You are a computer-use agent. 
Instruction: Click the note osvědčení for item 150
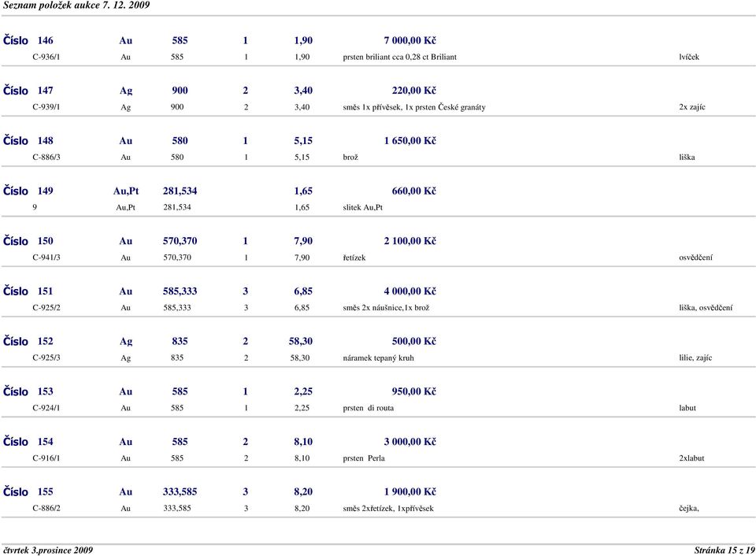[x=695, y=258]
